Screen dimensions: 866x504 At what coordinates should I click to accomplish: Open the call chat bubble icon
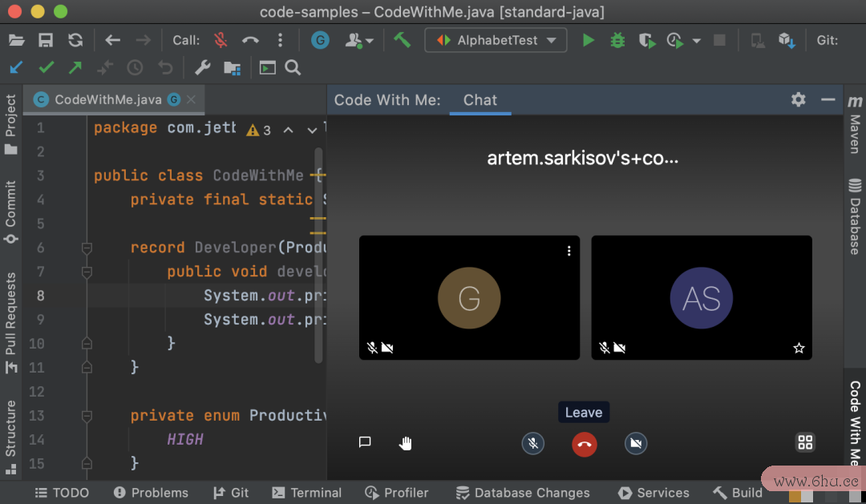click(x=365, y=442)
